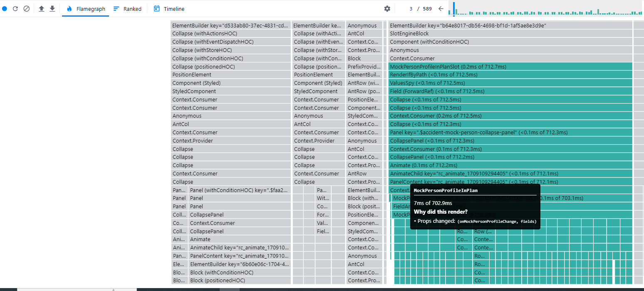Save the profile using the download arrow
The width and height of the screenshot is (644, 291).
coord(52,9)
